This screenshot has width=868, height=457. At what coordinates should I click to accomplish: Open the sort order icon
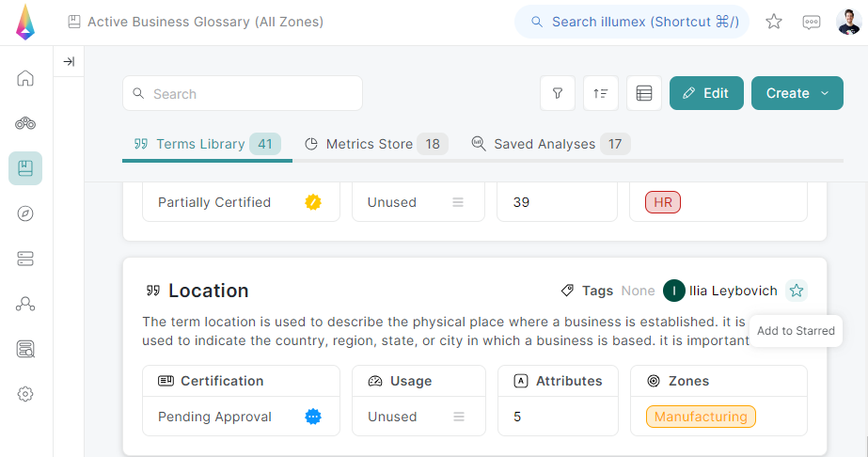click(601, 93)
